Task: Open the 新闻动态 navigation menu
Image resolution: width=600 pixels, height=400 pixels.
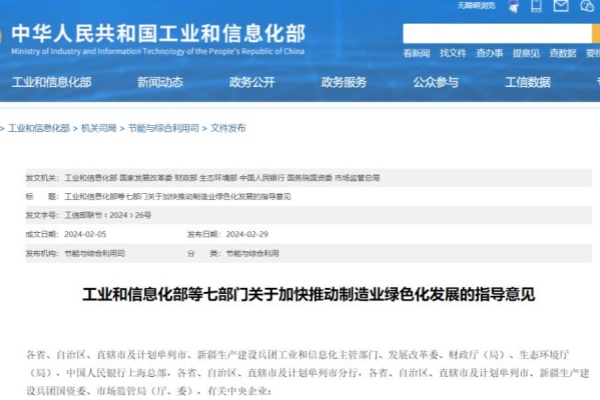Action: click(x=160, y=82)
